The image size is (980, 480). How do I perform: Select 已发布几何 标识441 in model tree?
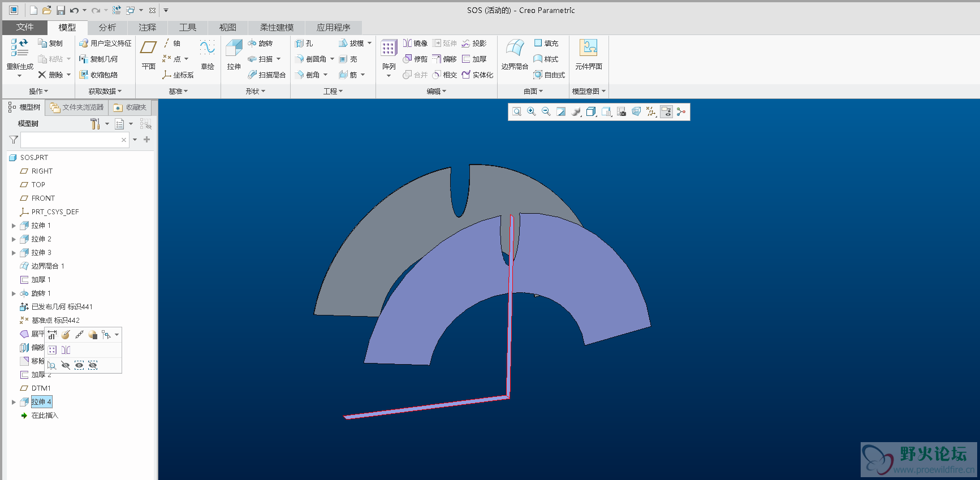(62, 307)
